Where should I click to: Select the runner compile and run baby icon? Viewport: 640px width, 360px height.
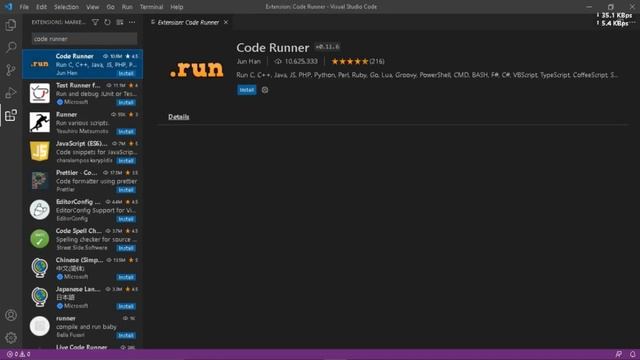(40, 326)
